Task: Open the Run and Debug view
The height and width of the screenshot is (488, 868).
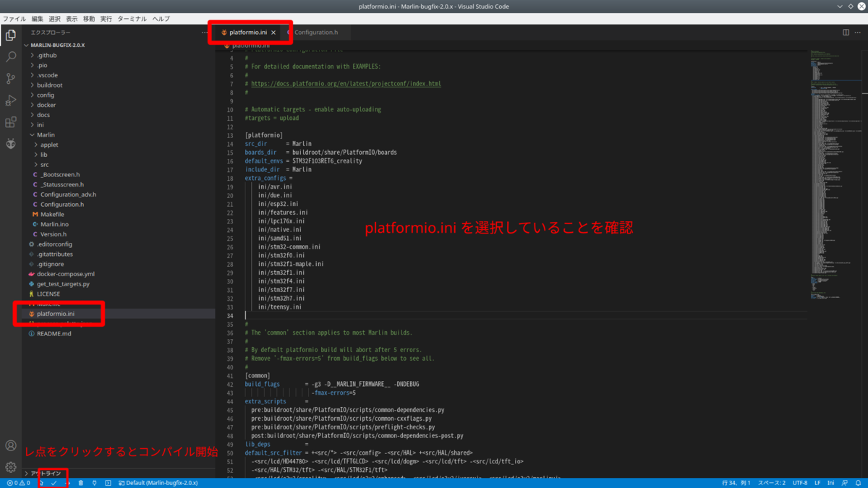Action: (x=11, y=100)
